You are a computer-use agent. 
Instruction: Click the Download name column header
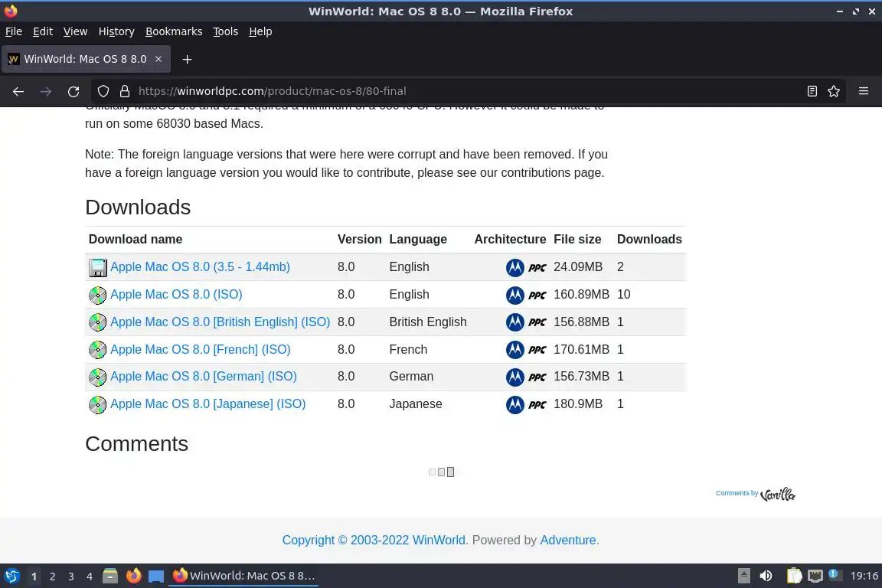pos(136,239)
